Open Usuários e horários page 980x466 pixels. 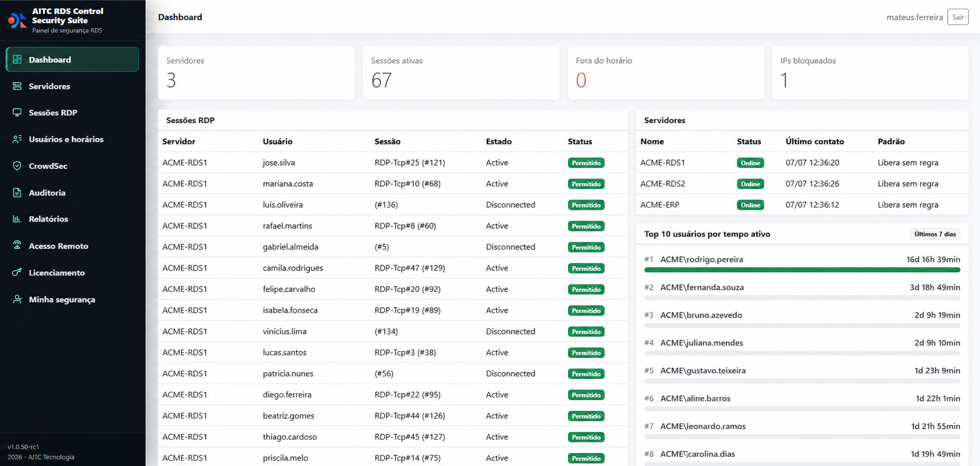(72, 139)
